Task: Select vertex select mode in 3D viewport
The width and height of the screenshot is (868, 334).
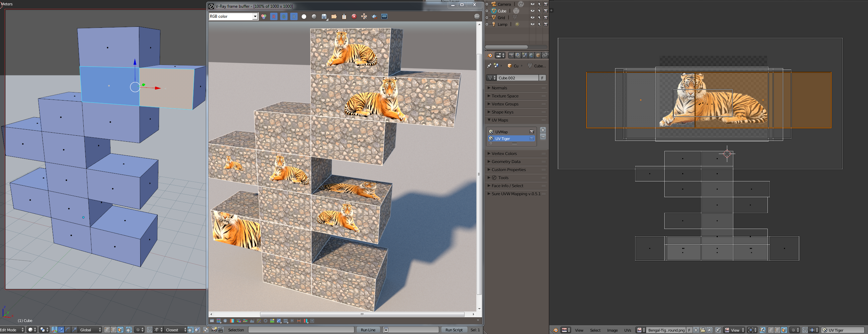Action: pyautogui.click(x=107, y=330)
